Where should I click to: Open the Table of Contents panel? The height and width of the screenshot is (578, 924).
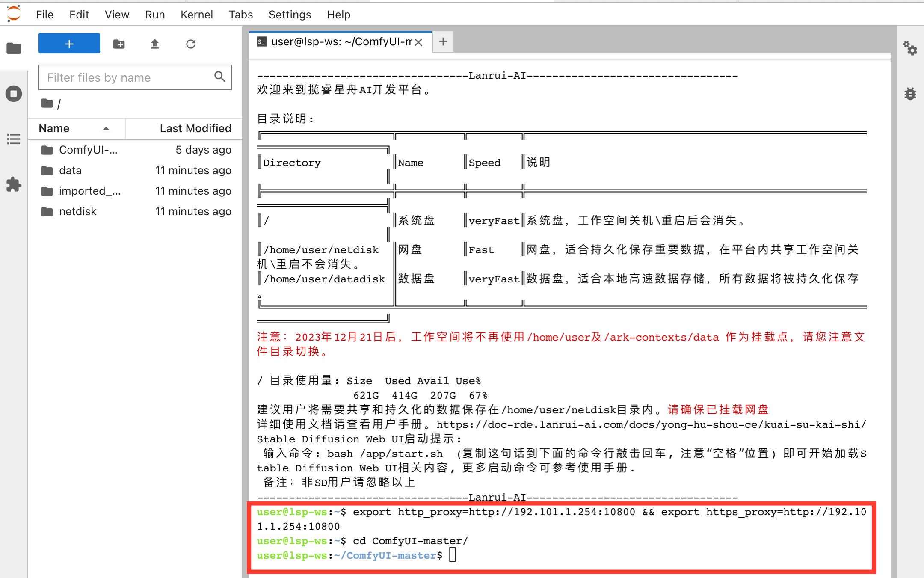(x=14, y=139)
